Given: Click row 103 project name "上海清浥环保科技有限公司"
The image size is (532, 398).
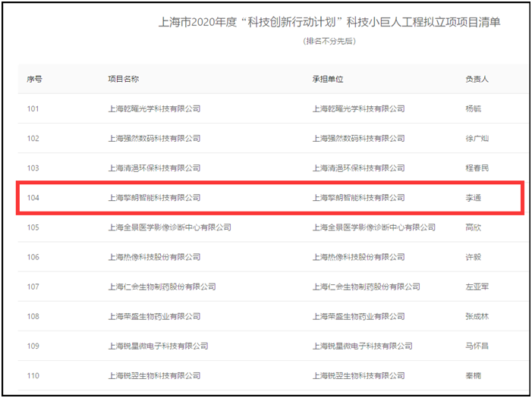Looking at the screenshot, I should click(x=154, y=168).
